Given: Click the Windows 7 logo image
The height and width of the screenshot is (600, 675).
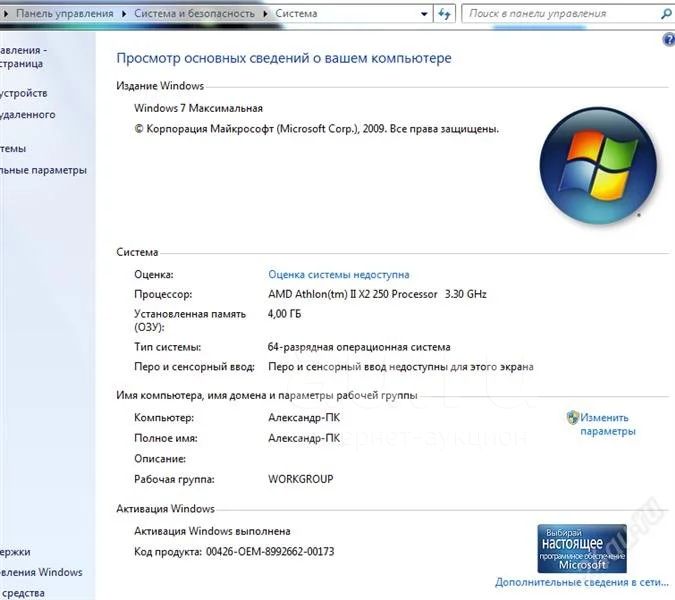Looking at the screenshot, I should click(x=598, y=166).
